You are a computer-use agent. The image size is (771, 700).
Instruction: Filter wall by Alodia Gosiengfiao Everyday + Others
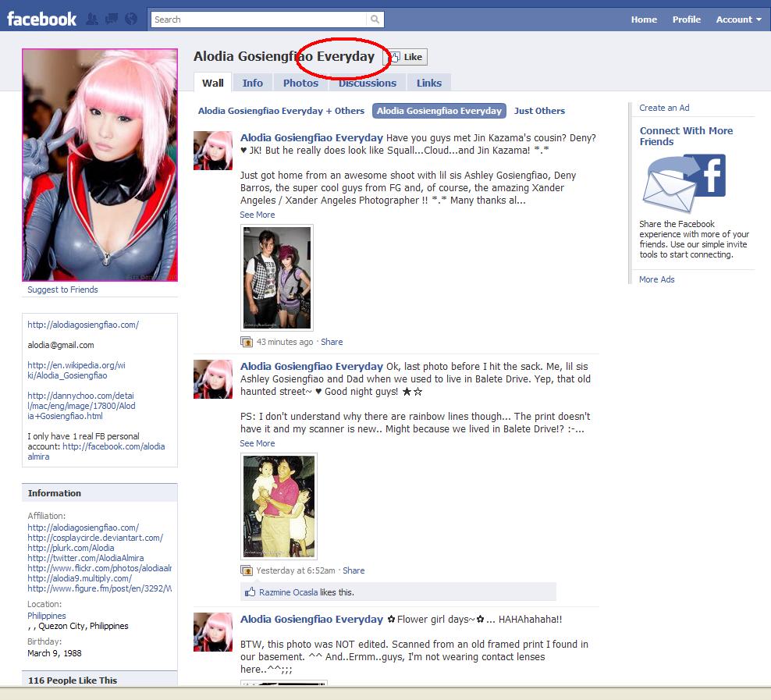pyautogui.click(x=281, y=111)
